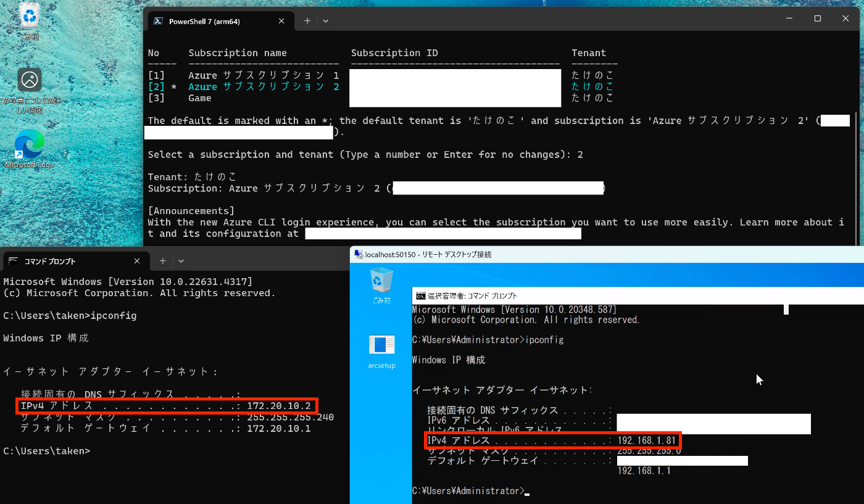The image size is (864, 504).
Task: Click the '[Announcements]' line in PowerShell
Action: click(x=191, y=211)
